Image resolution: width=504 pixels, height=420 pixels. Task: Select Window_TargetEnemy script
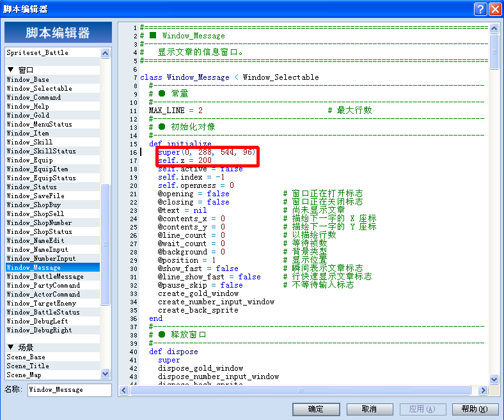pos(53,304)
